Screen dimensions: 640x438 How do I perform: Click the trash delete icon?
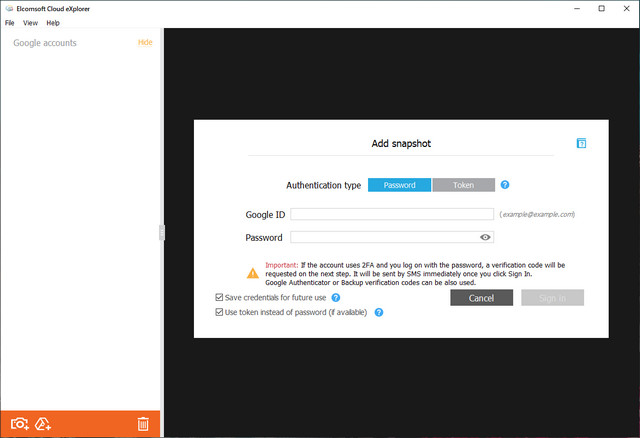click(143, 424)
